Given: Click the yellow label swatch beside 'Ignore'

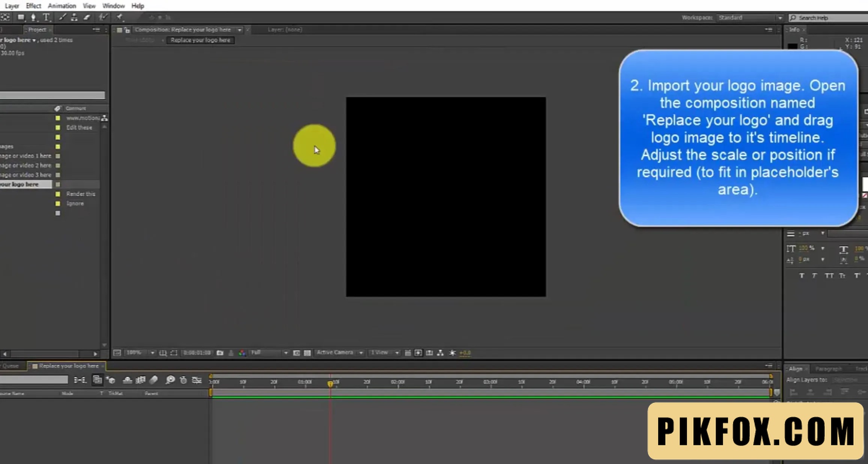Looking at the screenshot, I should [x=58, y=203].
